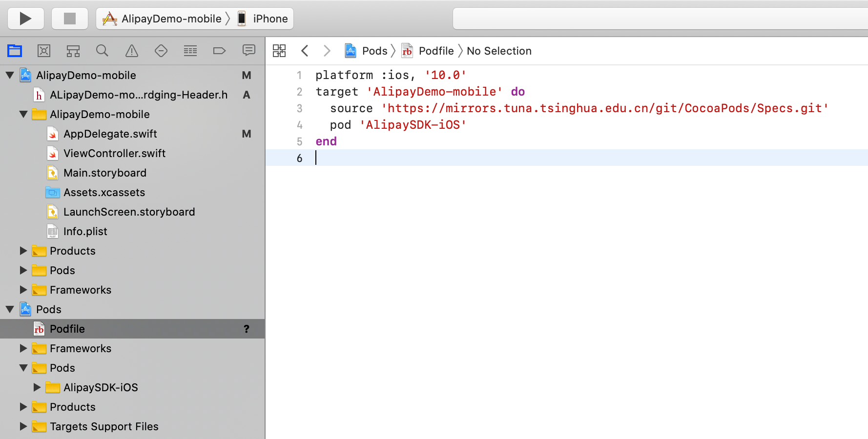Expand the AlipaySDK-iOS folder
The height and width of the screenshot is (439, 868).
[37, 387]
